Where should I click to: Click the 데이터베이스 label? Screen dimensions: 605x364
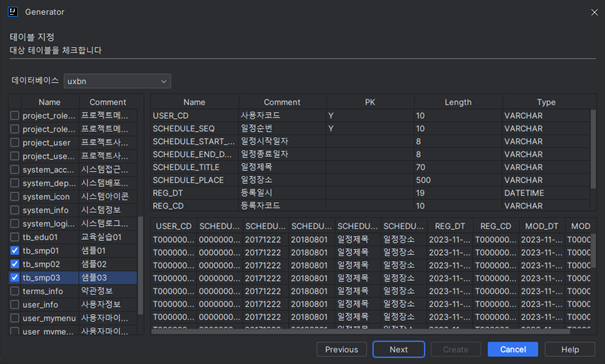pyautogui.click(x=35, y=81)
